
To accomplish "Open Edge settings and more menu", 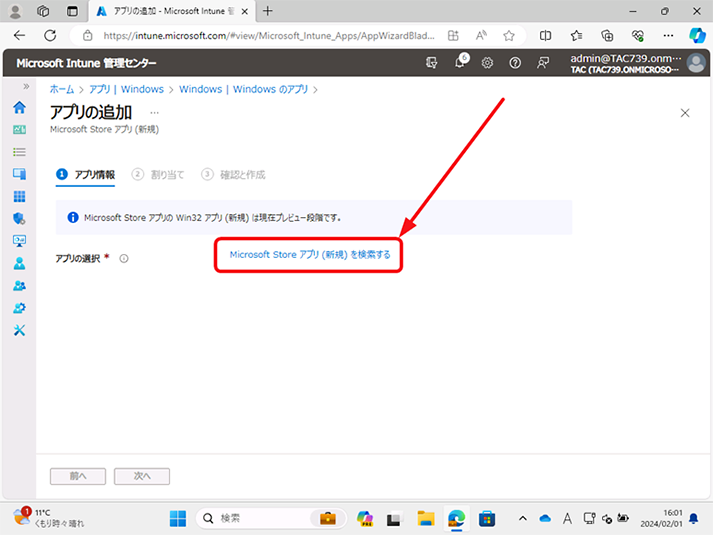I will tap(668, 35).
